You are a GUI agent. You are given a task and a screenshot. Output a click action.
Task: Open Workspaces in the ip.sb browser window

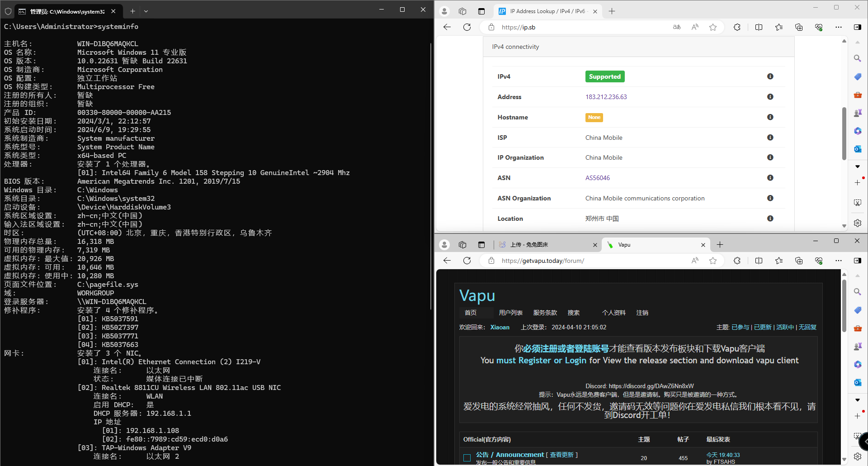(462, 11)
